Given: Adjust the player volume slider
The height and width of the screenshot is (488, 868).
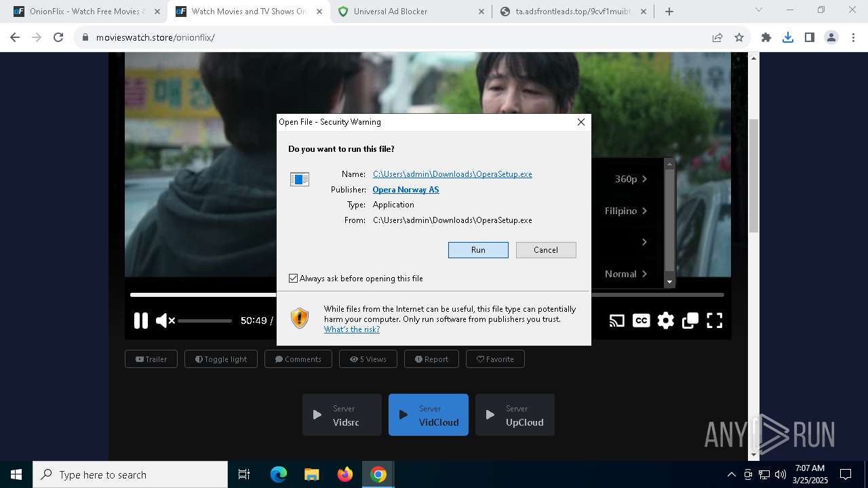Looking at the screenshot, I should coord(205,321).
